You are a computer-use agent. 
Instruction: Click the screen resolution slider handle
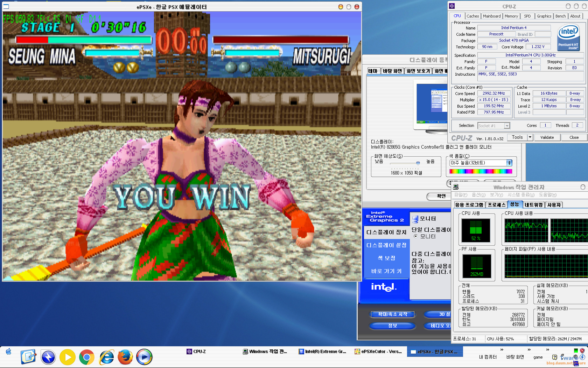[x=418, y=163]
